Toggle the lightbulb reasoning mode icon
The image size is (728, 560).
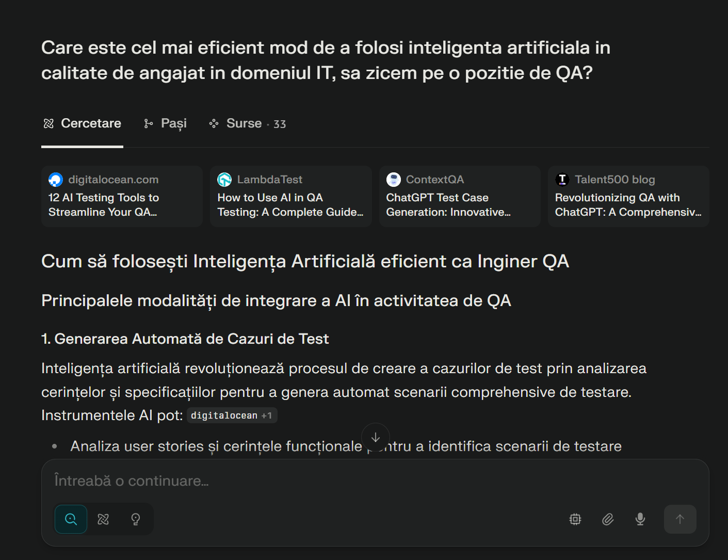pyautogui.click(x=136, y=519)
